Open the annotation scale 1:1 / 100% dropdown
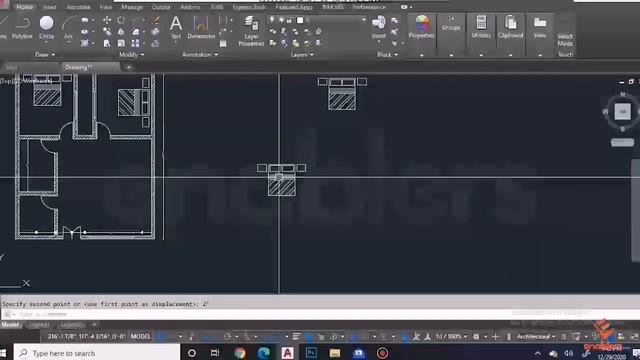The image size is (640, 360). click(451, 336)
